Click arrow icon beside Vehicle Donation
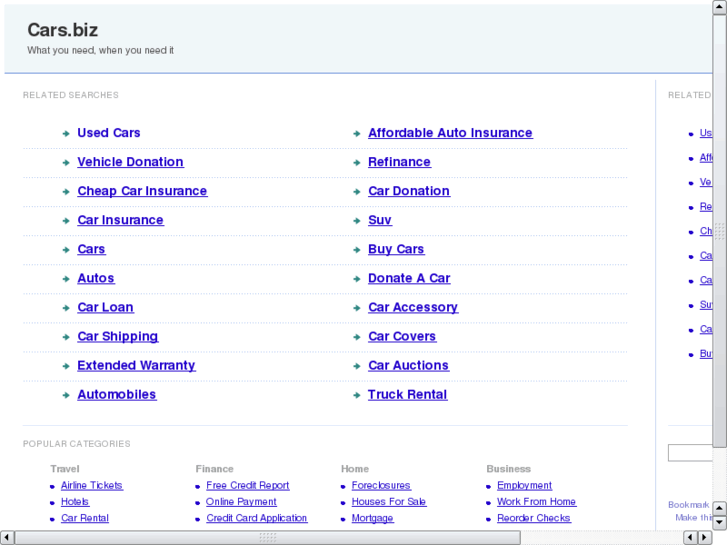 [x=66, y=163]
